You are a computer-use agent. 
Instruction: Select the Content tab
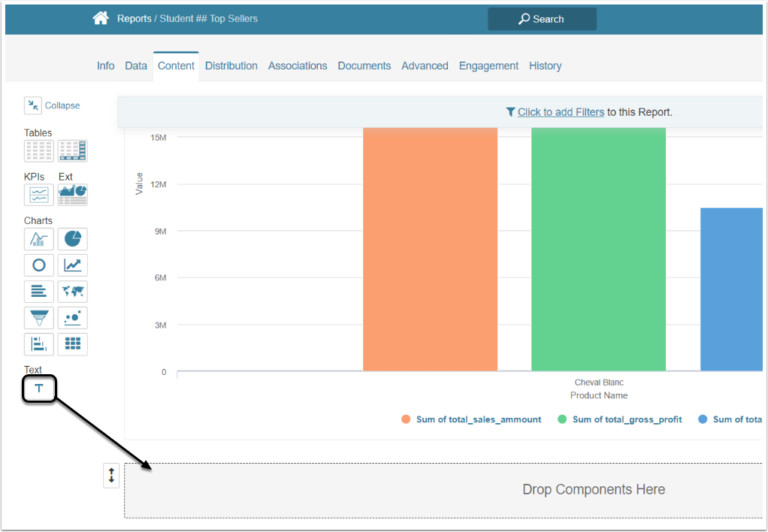coord(176,65)
